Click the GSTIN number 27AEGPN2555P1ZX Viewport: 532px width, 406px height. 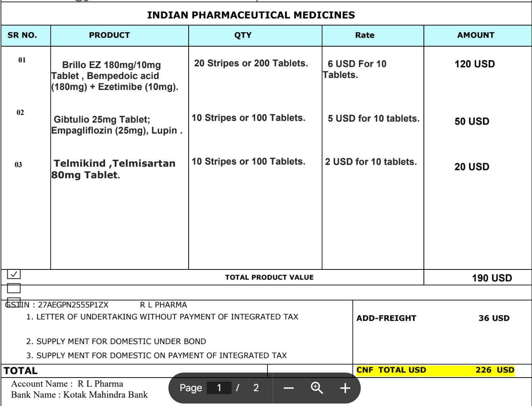point(73,305)
